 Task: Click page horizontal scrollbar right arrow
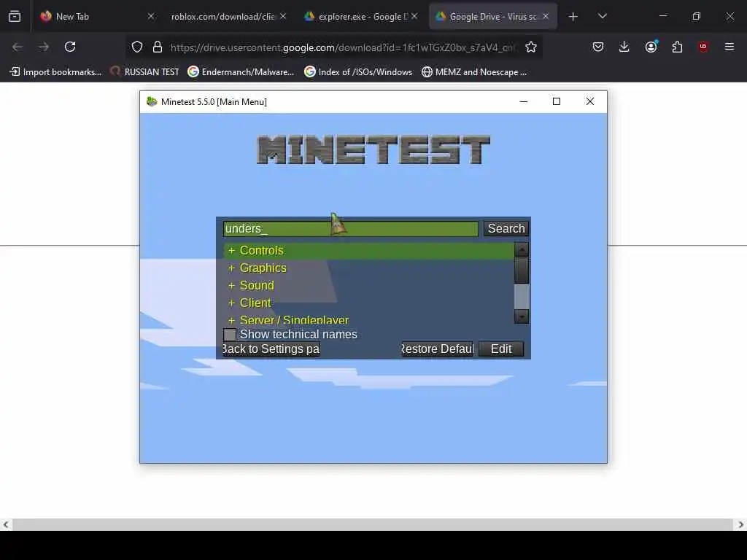point(741,525)
